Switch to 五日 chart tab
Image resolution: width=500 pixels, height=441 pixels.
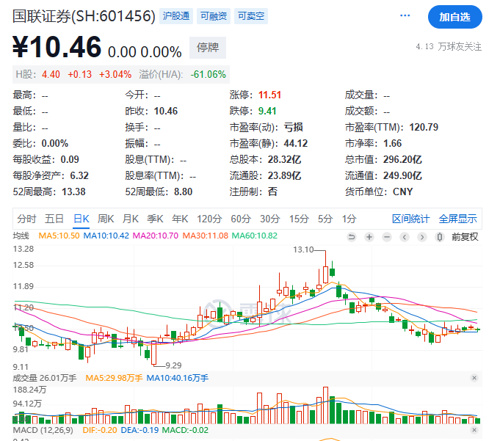tap(54, 219)
